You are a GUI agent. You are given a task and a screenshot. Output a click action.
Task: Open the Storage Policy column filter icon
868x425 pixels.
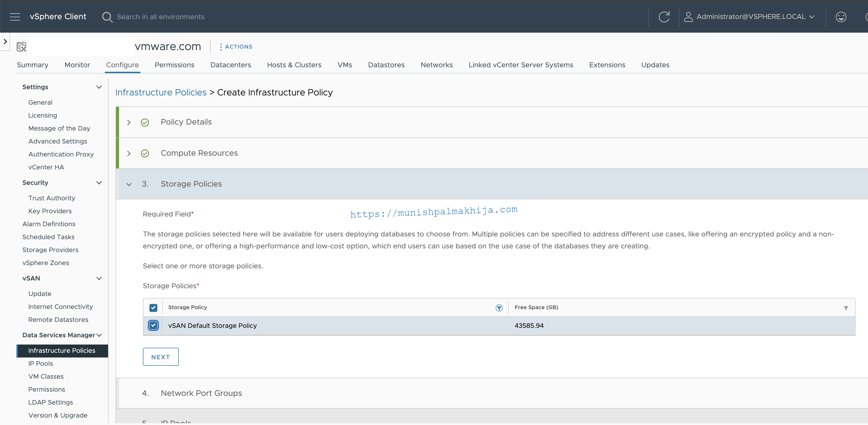pos(499,308)
